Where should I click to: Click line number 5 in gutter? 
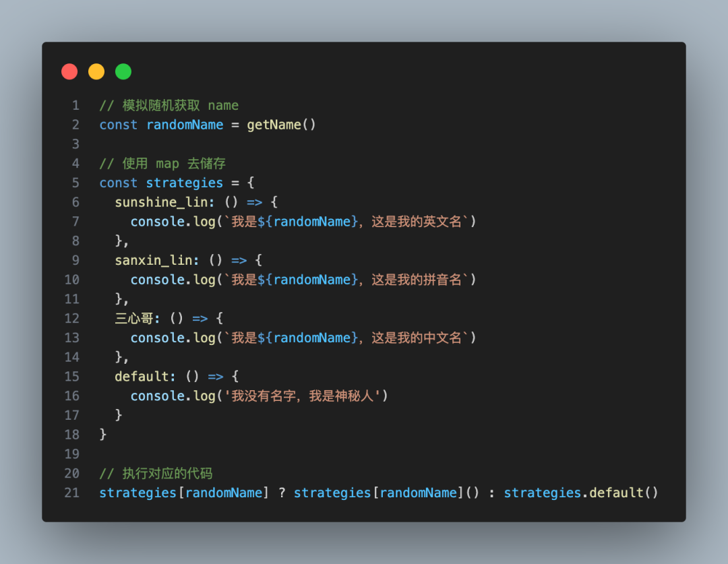click(75, 183)
